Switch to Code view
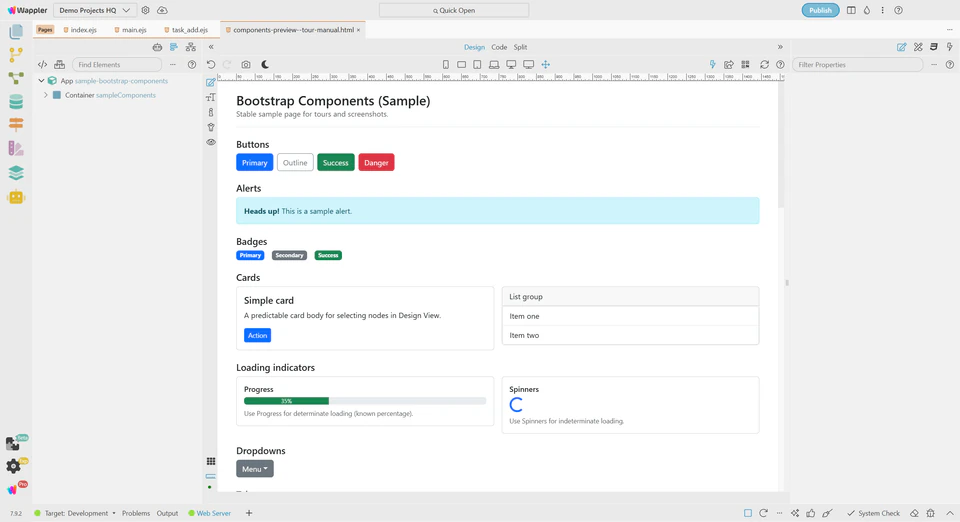 (x=499, y=47)
